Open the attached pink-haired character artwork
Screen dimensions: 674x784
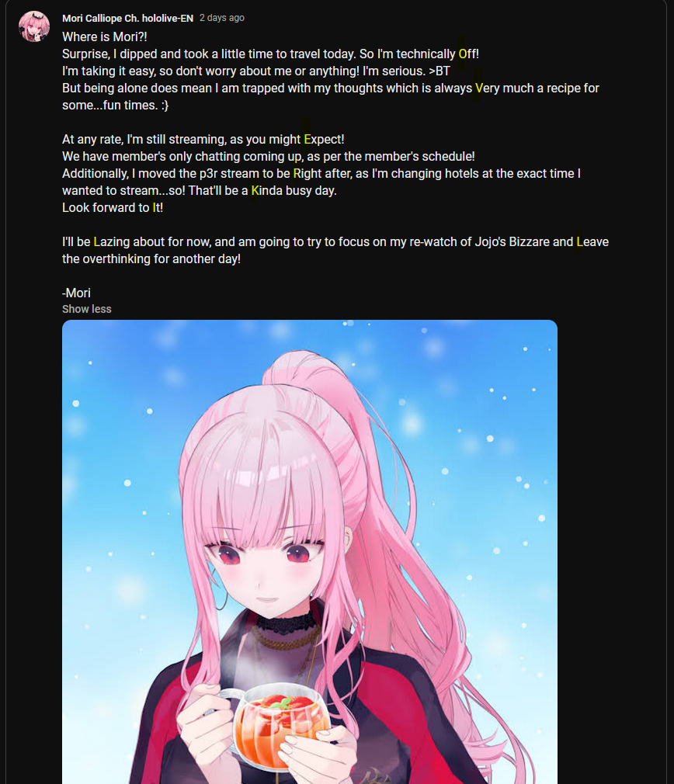click(x=310, y=551)
